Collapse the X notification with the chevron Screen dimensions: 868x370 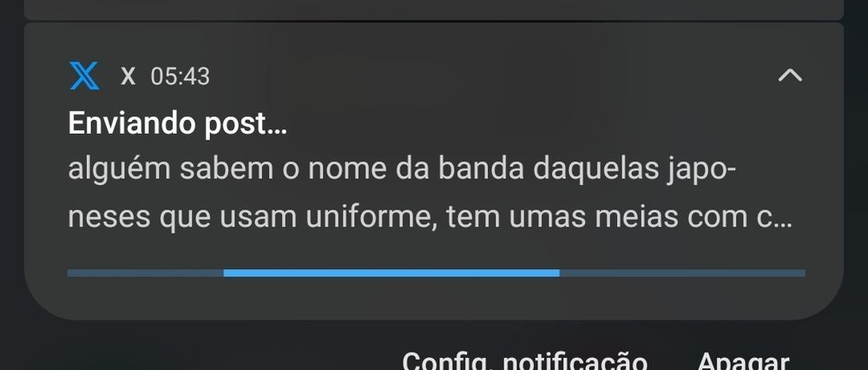coord(790,76)
